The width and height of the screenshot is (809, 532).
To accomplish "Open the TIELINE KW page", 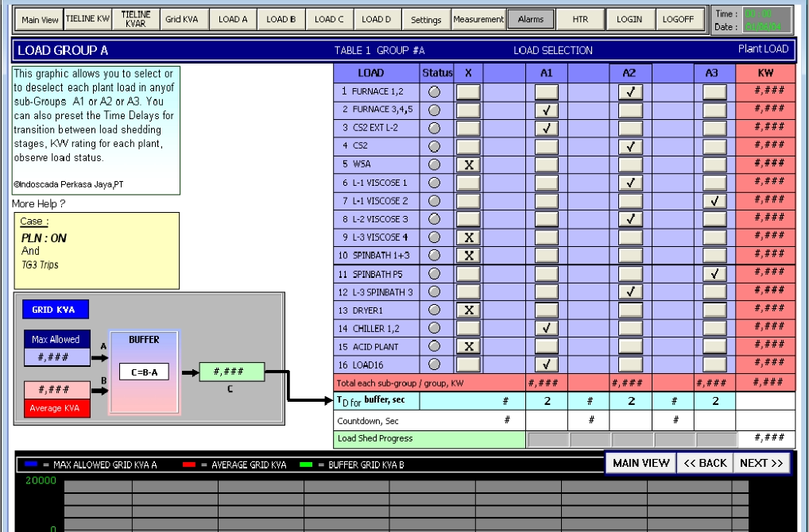I will pos(87,19).
